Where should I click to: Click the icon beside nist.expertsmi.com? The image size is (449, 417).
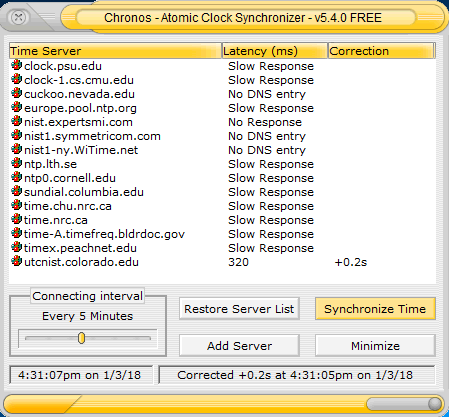[16, 121]
